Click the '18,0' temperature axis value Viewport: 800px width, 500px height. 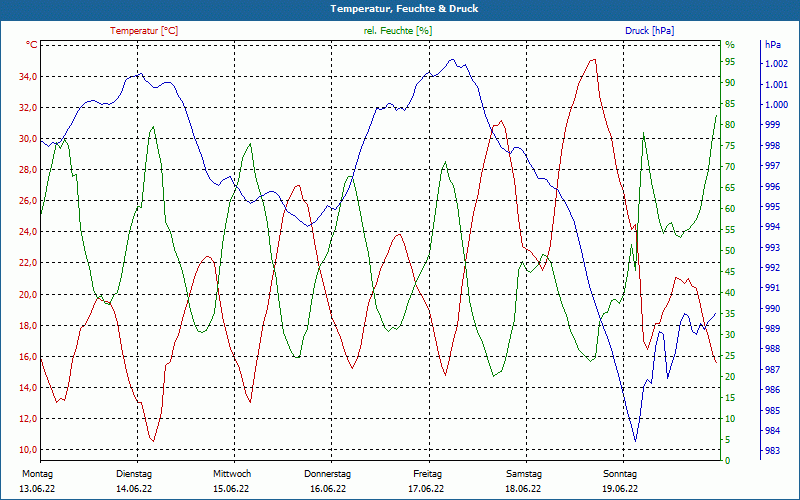(x=28, y=326)
